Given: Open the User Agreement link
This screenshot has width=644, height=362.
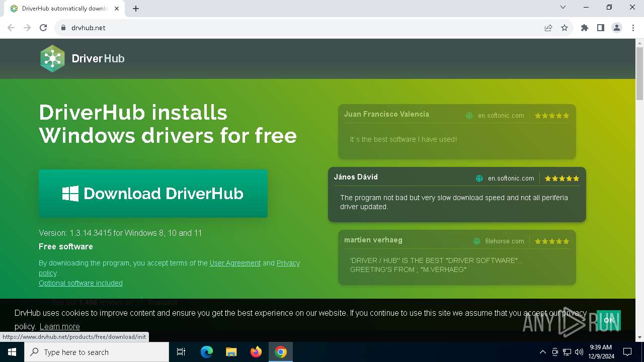Looking at the screenshot, I should click(235, 263).
